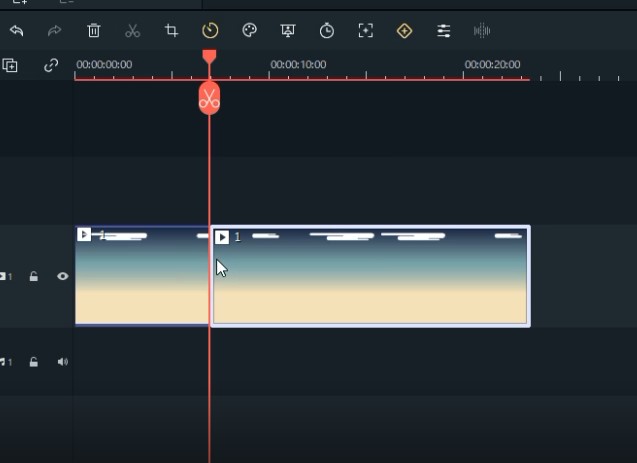
Task: Toggle the auto ripple link icon
Action: [51, 66]
